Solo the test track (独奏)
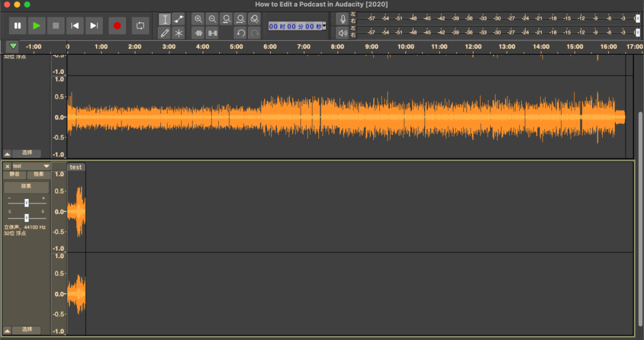644x340 pixels. [x=39, y=174]
